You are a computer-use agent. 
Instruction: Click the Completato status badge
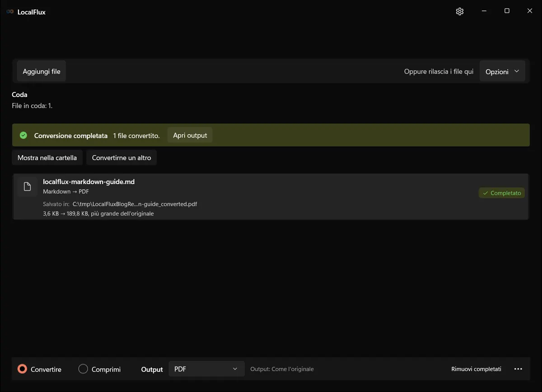pos(502,193)
